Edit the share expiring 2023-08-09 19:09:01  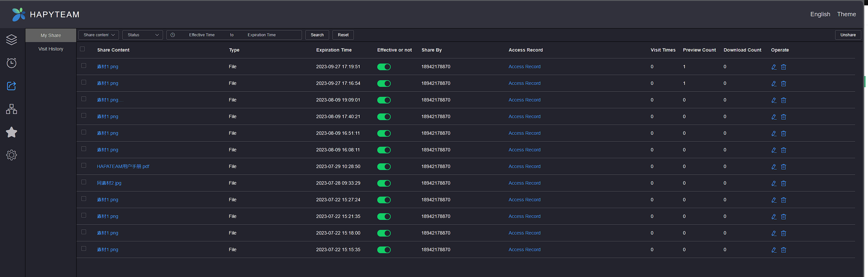point(774,100)
